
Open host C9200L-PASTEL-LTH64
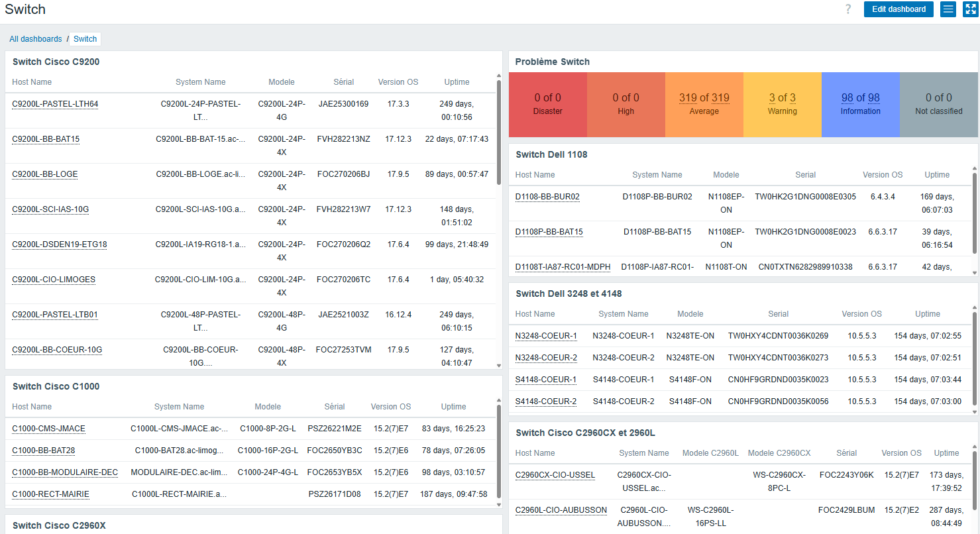55,104
